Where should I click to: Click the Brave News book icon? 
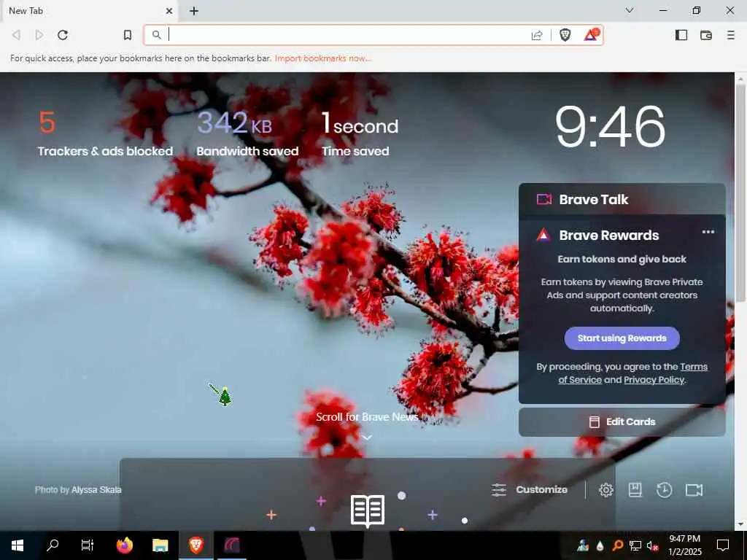[x=368, y=510]
